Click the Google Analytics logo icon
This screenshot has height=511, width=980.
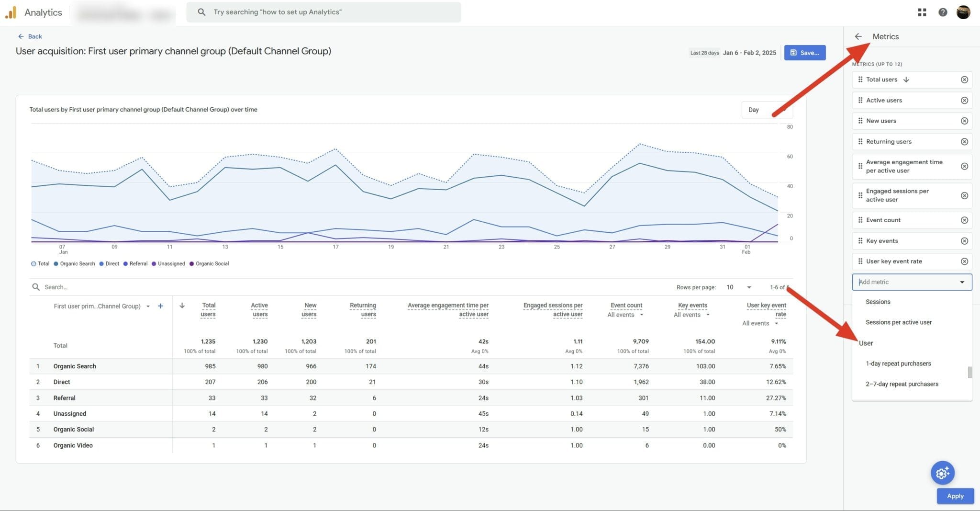point(11,12)
